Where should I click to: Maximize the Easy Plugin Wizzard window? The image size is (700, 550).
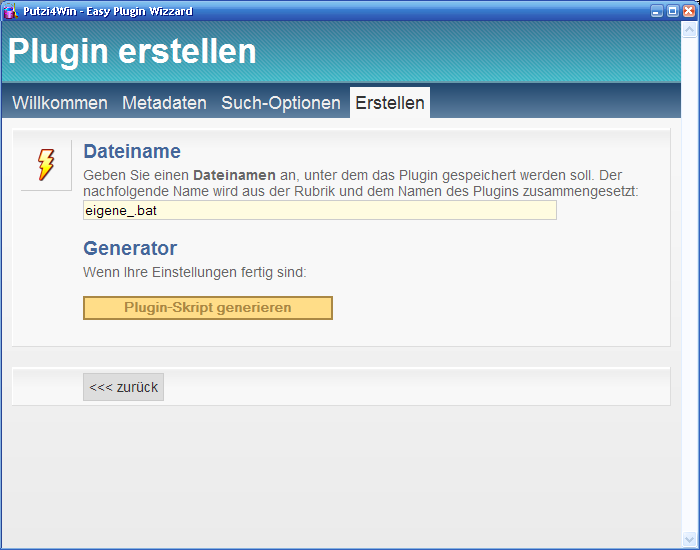673,11
